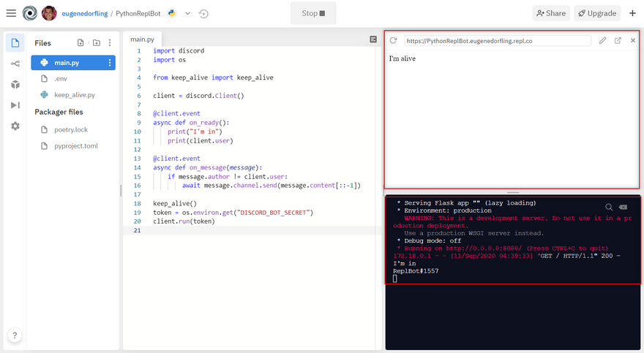This screenshot has height=353, width=644.
Task: Expand the repl name dropdown chevron
Action: coord(187,13)
